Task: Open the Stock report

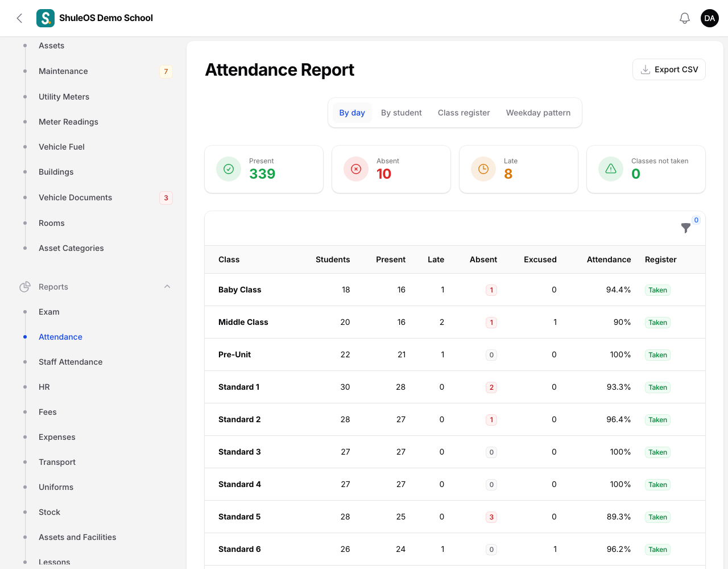Action: pyautogui.click(x=49, y=512)
